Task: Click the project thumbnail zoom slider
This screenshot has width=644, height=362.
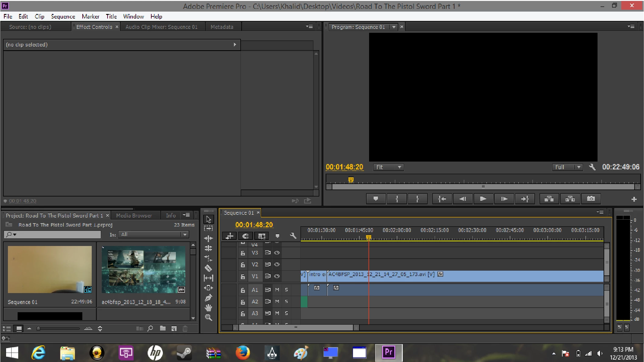Action: pos(58,328)
